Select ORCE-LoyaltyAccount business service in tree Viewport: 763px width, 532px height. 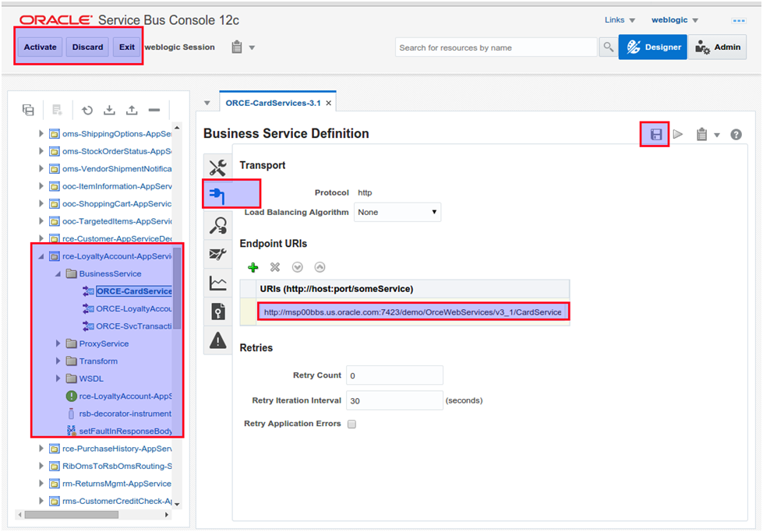click(134, 308)
